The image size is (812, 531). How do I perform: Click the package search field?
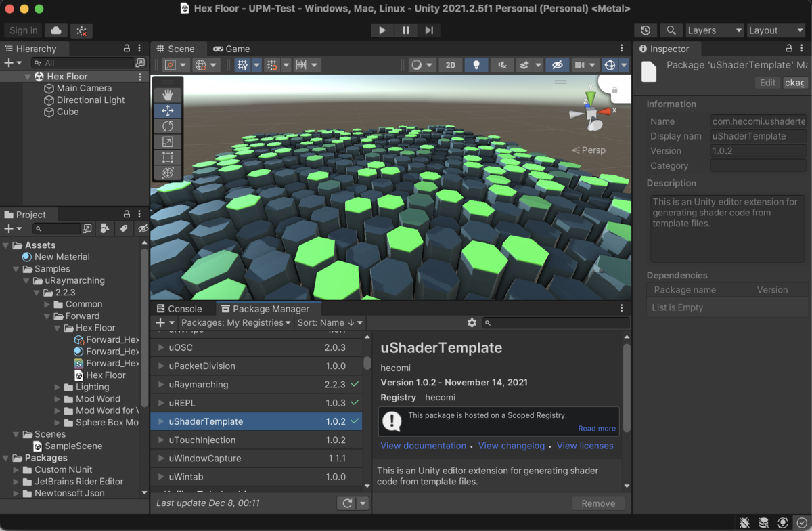point(557,323)
